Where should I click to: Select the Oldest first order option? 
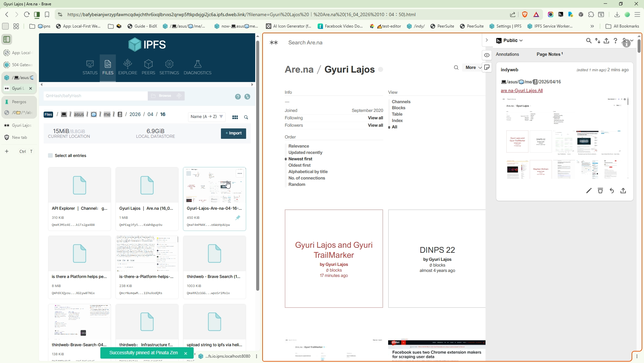[300, 165]
